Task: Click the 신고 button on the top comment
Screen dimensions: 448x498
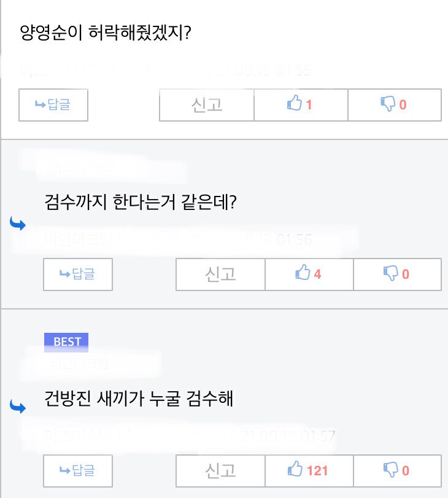Action: point(206,104)
